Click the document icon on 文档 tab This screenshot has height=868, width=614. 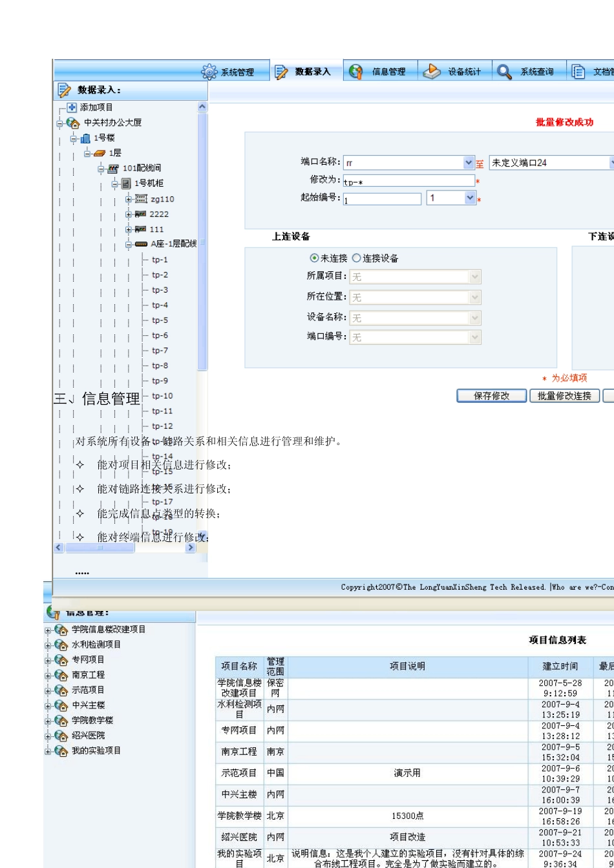[579, 72]
